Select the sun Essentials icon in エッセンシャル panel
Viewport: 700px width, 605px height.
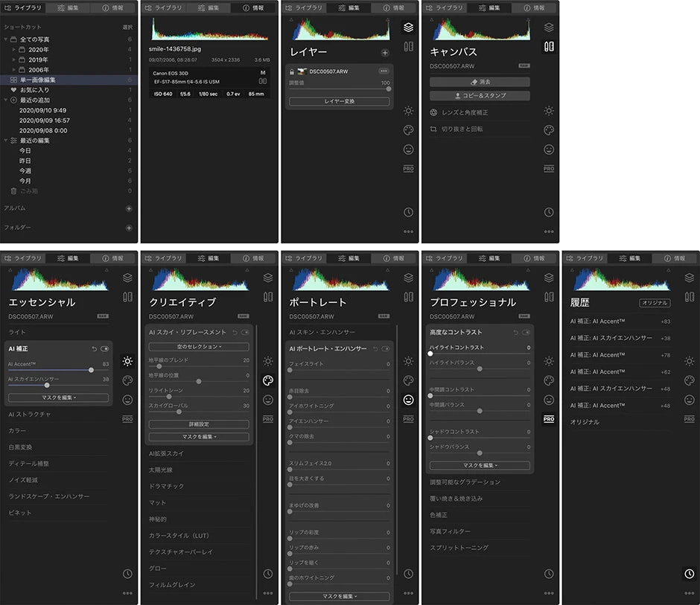(127, 361)
